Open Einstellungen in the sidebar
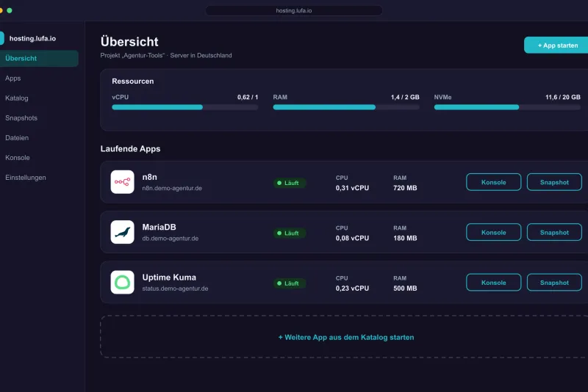The width and height of the screenshot is (588, 392). 26,178
